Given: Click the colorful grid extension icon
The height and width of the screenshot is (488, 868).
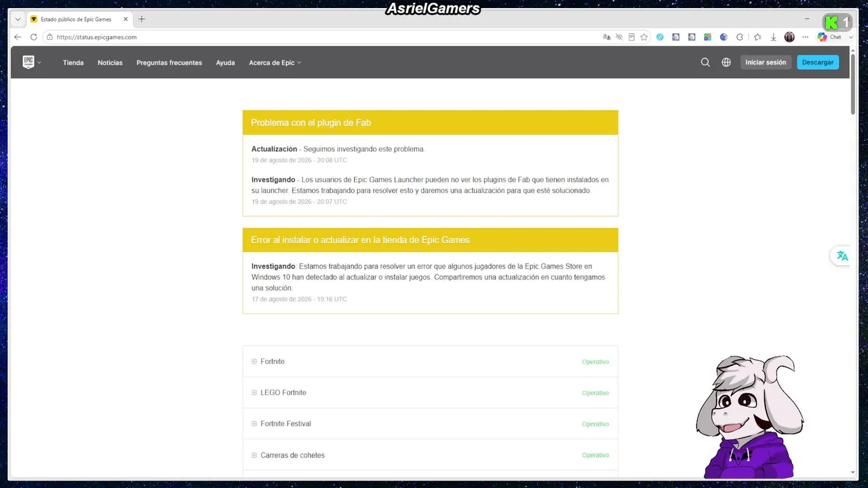Looking at the screenshot, I should point(707,37).
